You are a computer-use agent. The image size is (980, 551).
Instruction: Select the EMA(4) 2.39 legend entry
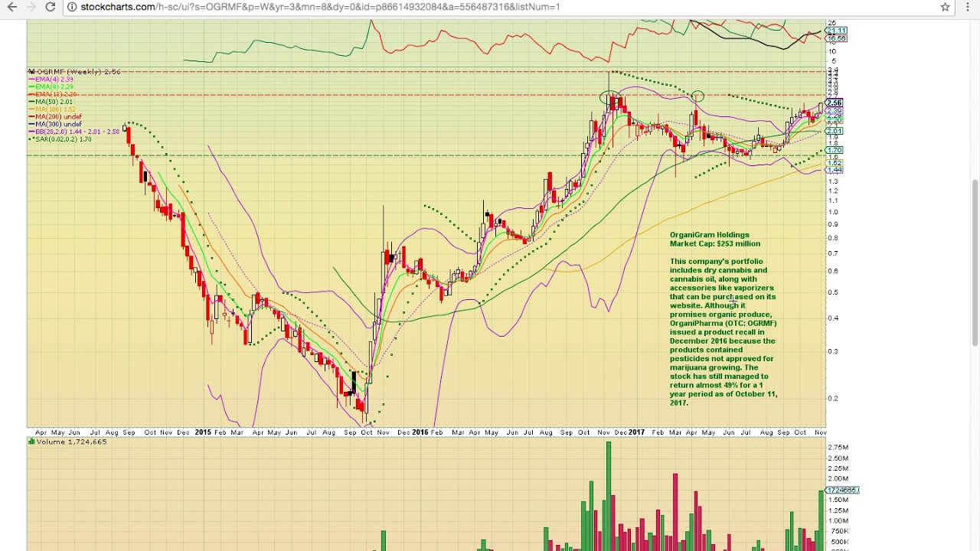(51, 80)
